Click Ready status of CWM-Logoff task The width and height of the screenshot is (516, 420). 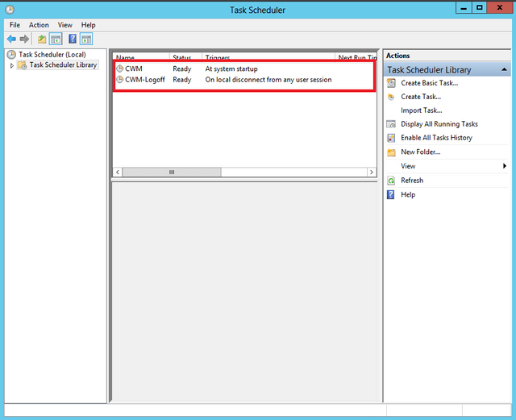tap(182, 80)
